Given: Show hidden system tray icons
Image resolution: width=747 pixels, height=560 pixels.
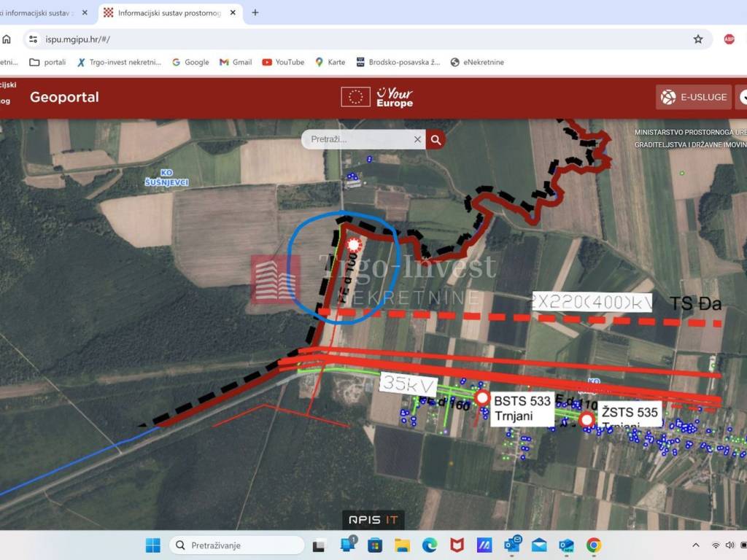Looking at the screenshot, I should (695, 545).
